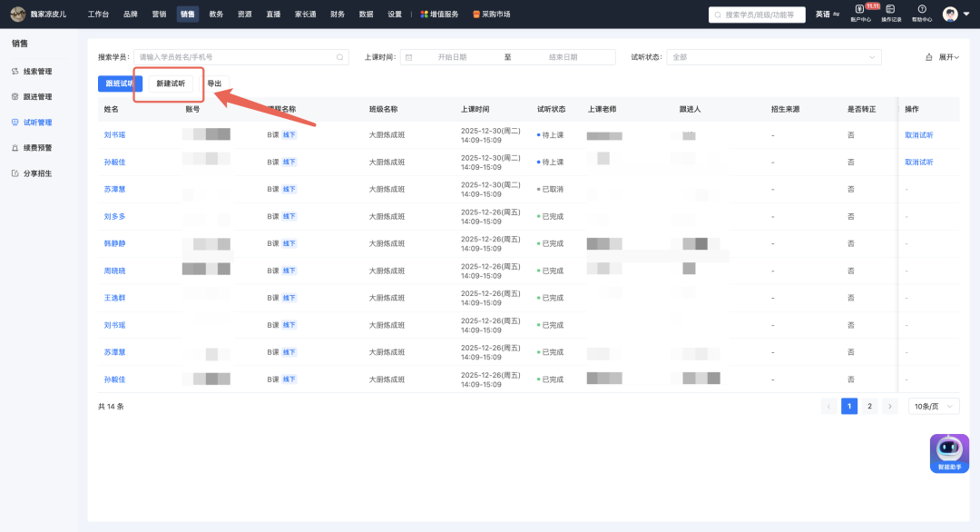Click the 上课时间 column header
The image size is (980, 532).
click(x=475, y=109)
